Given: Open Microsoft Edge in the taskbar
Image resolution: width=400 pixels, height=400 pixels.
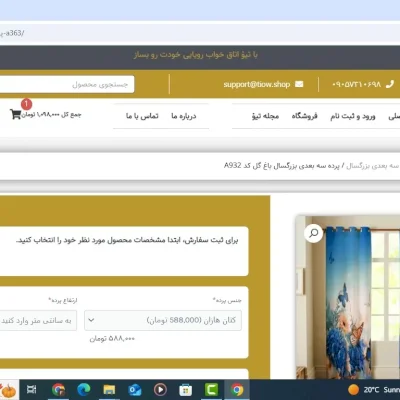Looking at the screenshot, I should pyautogui.click(x=84, y=389).
